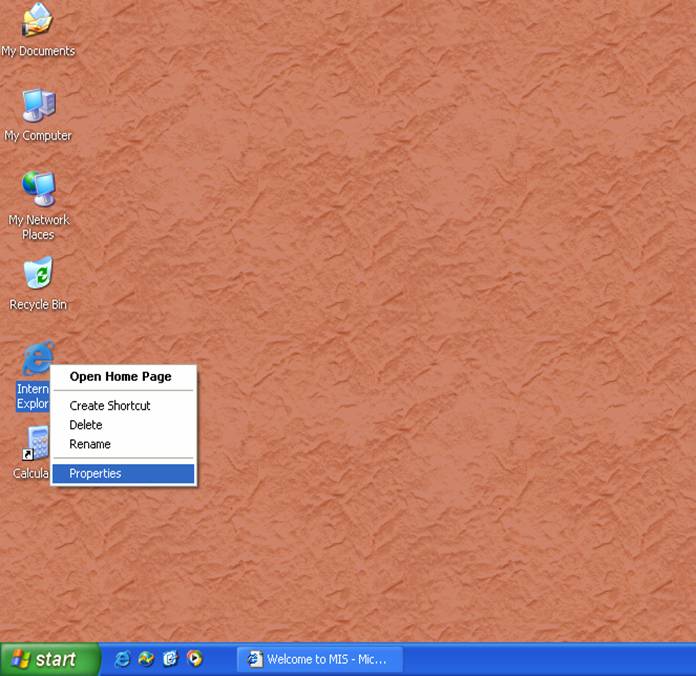Image resolution: width=696 pixels, height=676 pixels.
Task: Select Create Shortcut from context menu
Action: click(x=110, y=406)
